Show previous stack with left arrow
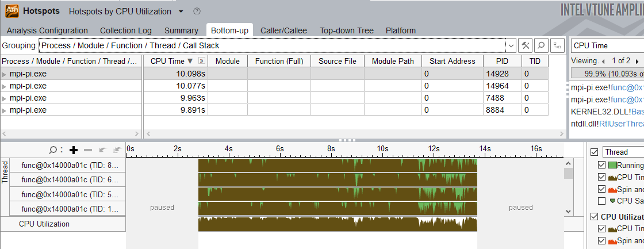The height and width of the screenshot is (249, 644). pos(603,61)
